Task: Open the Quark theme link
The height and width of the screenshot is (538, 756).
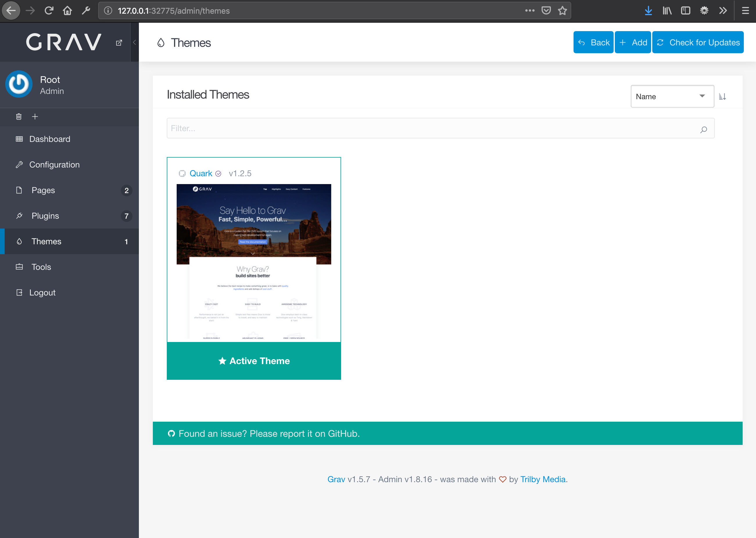Action: (200, 173)
